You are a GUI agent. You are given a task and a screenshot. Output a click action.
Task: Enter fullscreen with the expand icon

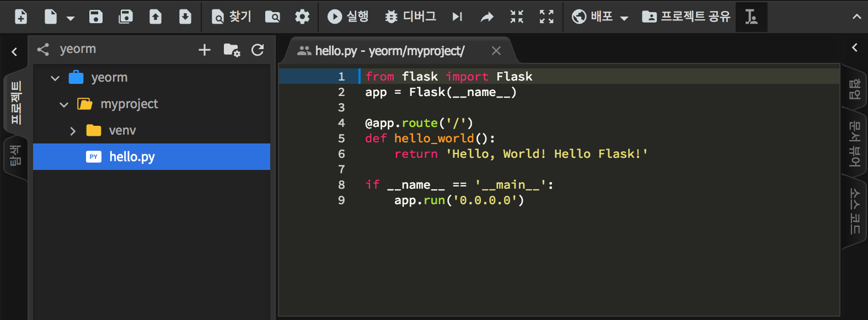(x=546, y=17)
